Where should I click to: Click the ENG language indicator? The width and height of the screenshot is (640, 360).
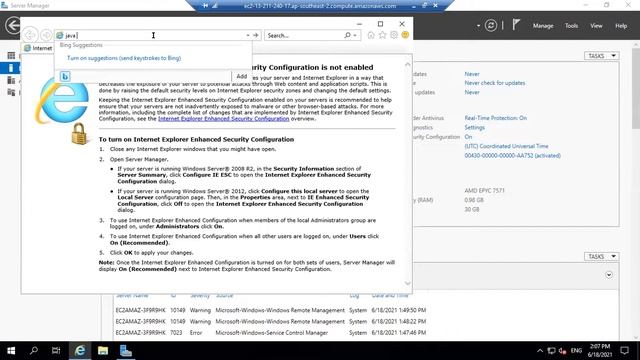coord(576,351)
